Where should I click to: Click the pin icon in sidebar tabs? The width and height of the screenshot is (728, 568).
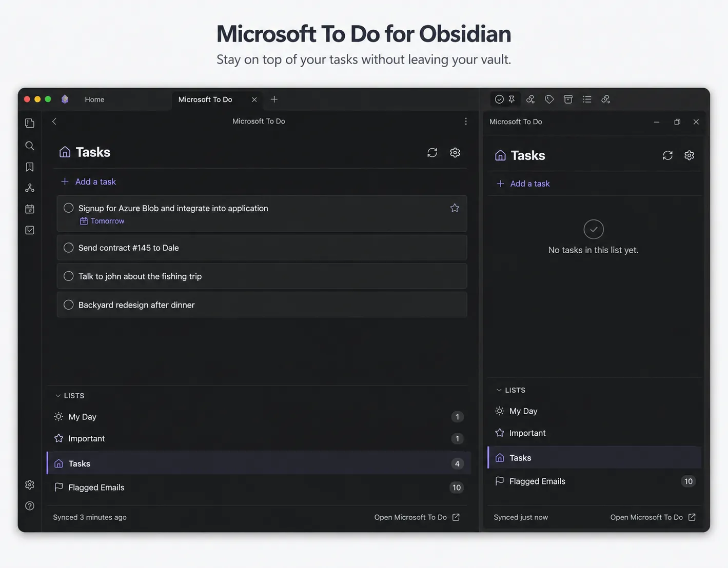[x=511, y=99]
